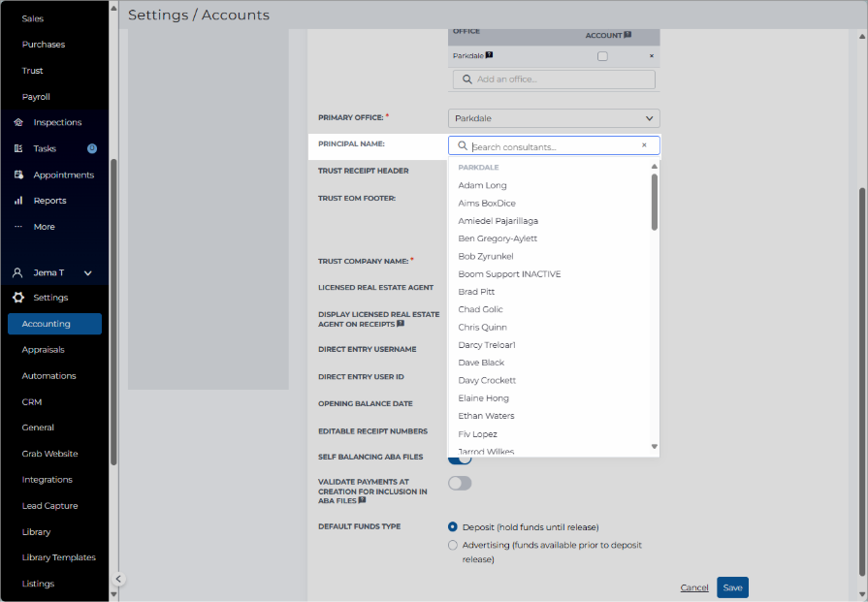Select Bob Zyrunkel from the list

click(486, 256)
